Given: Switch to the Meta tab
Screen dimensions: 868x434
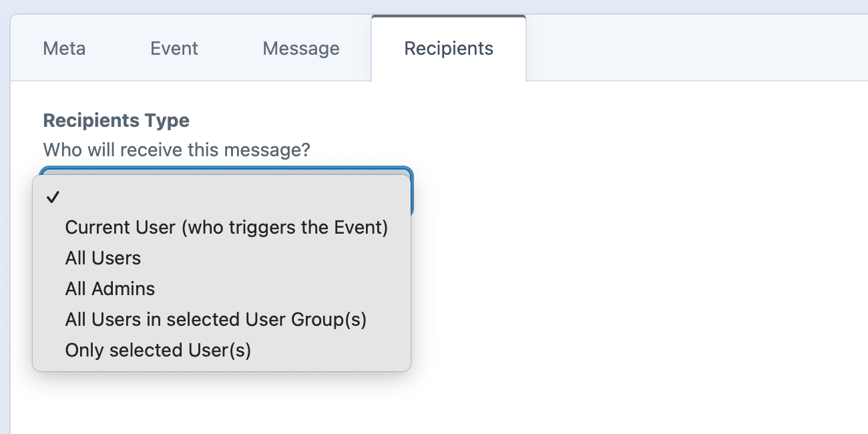Looking at the screenshot, I should (64, 49).
